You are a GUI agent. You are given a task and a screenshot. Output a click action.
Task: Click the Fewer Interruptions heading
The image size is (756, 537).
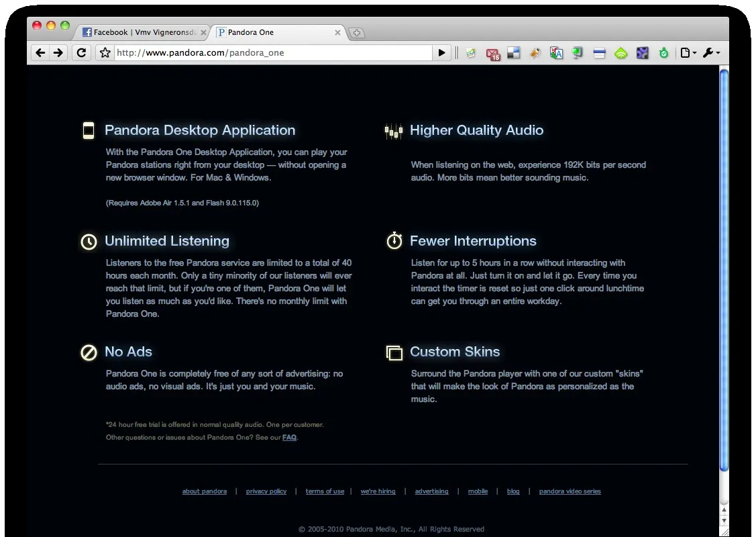473,241
